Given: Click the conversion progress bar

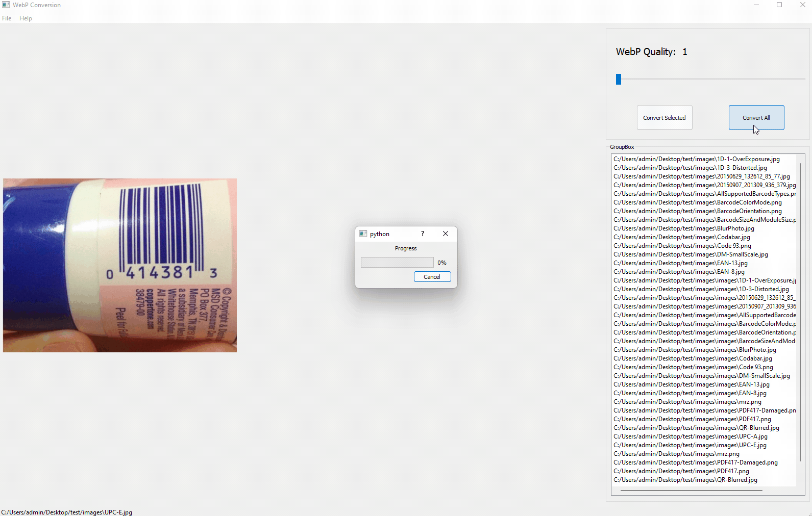Looking at the screenshot, I should coord(397,263).
